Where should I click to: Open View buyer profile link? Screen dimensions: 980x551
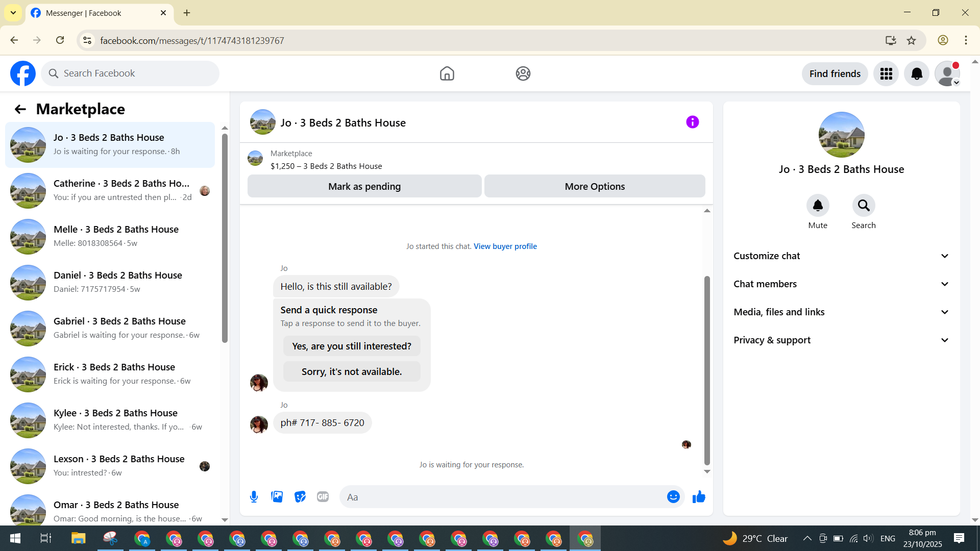[505, 246]
